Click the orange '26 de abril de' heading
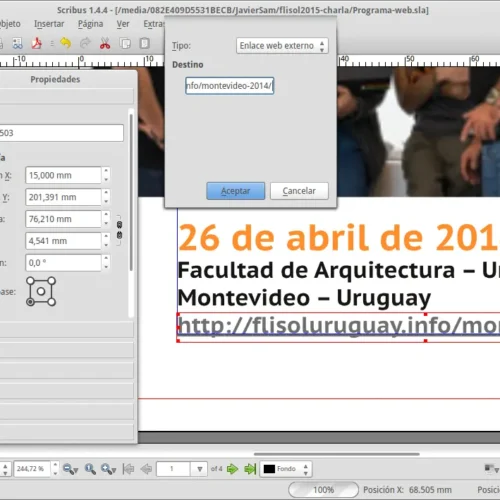 [339, 237]
